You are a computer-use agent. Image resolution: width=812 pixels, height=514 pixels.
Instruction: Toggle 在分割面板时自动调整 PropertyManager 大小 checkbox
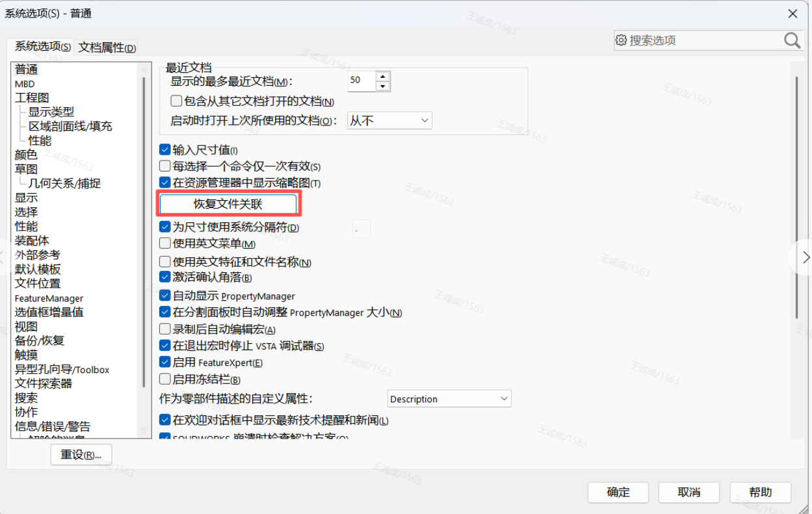[164, 313]
